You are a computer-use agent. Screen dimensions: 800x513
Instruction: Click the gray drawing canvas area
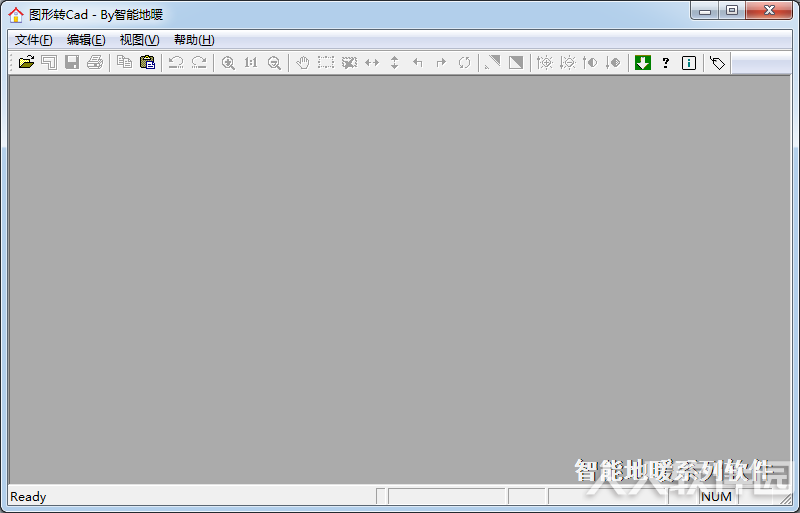pyautogui.click(x=400, y=279)
